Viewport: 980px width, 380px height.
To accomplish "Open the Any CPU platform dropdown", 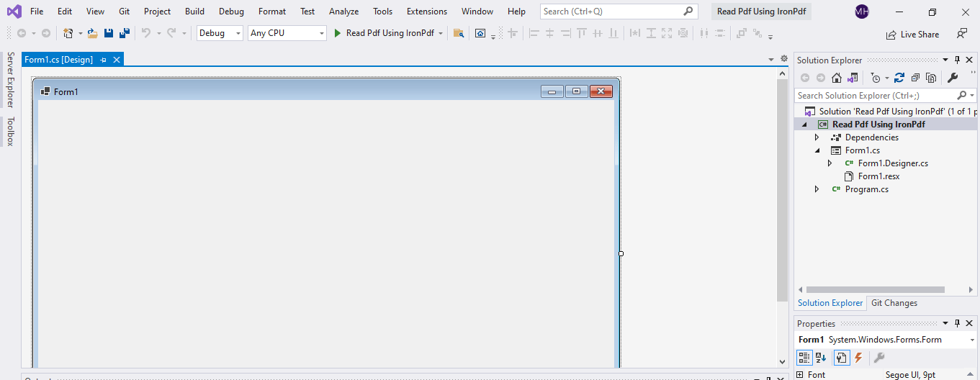I will 287,33.
